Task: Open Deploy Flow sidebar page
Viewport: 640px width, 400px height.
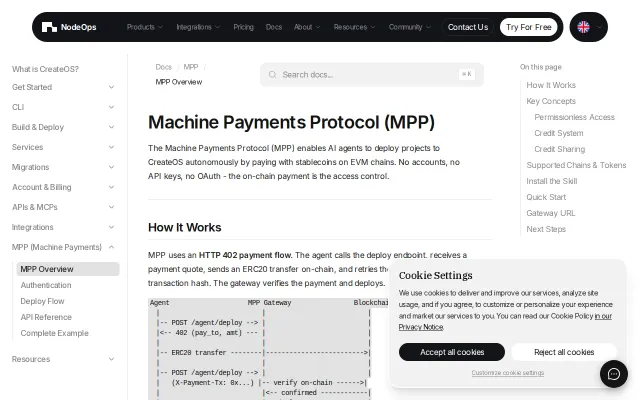Action: pyautogui.click(x=42, y=301)
